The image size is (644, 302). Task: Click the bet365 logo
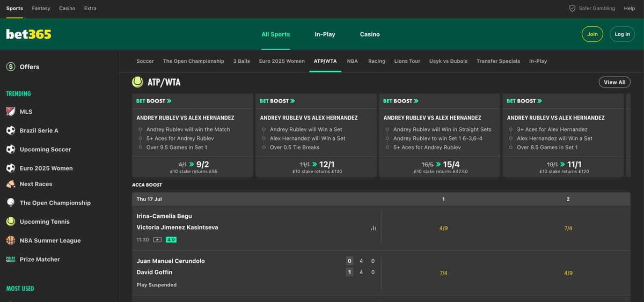28,34
